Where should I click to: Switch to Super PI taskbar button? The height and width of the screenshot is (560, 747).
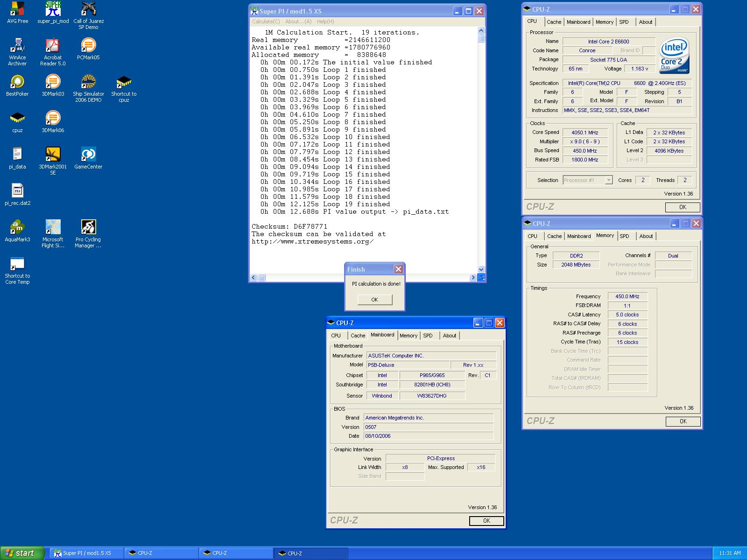click(87, 553)
